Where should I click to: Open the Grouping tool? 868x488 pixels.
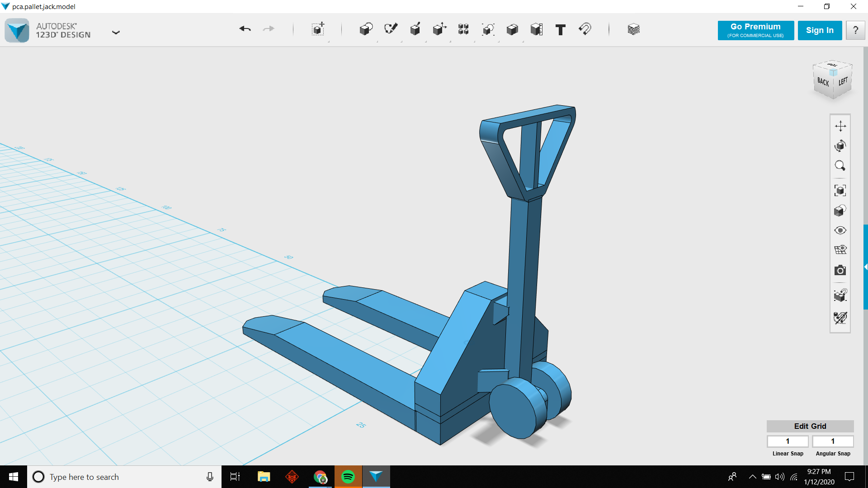coord(488,29)
